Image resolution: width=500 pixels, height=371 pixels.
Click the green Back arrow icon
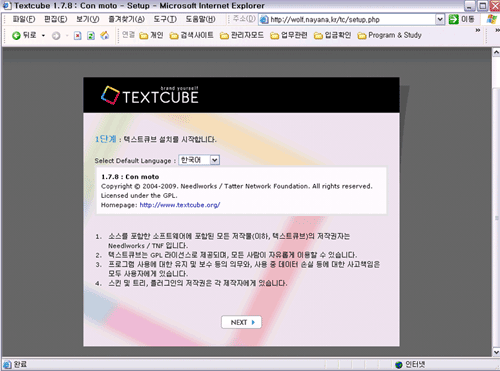(16, 35)
